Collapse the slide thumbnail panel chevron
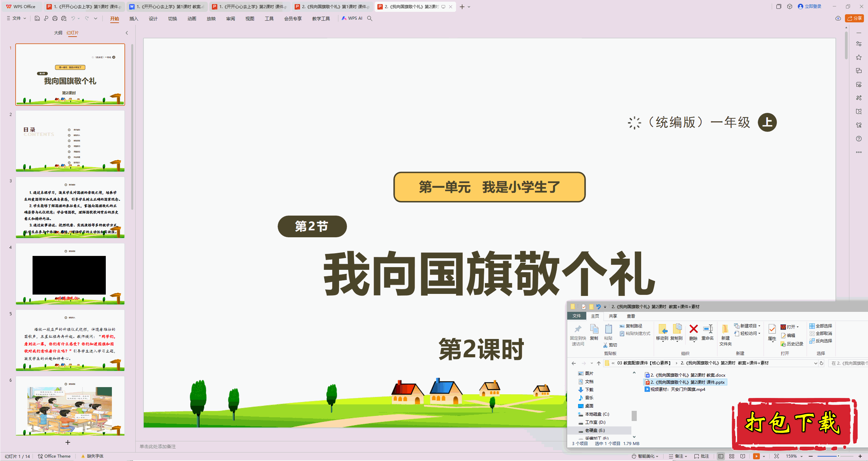The width and height of the screenshot is (868, 461). pos(127,33)
